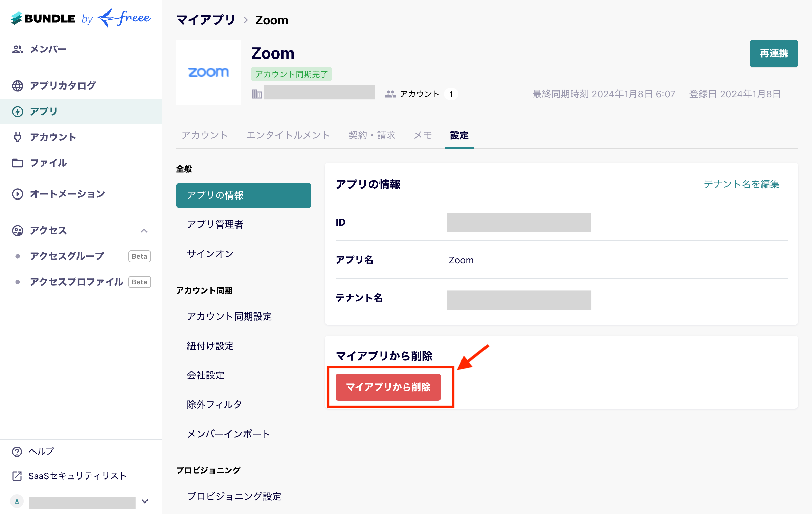
Task: Click the ヘルプ question mark icon
Action: click(17, 452)
